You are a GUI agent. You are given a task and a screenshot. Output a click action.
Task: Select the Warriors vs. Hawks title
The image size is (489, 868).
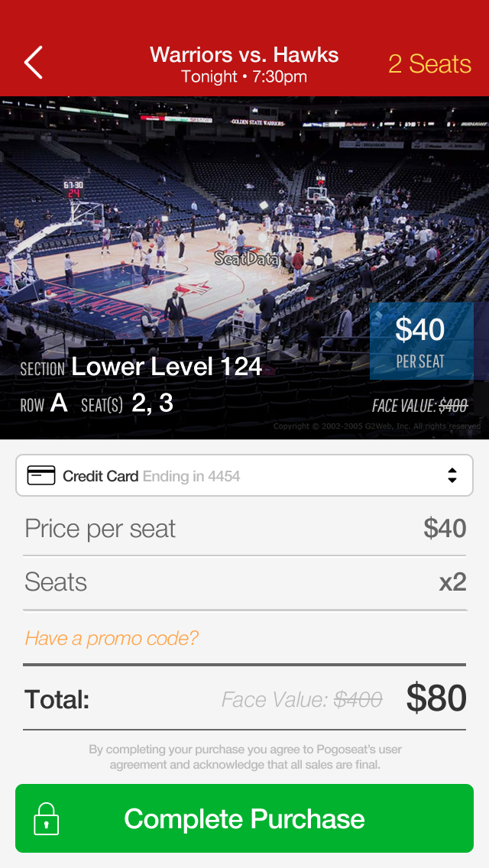(x=244, y=55)
